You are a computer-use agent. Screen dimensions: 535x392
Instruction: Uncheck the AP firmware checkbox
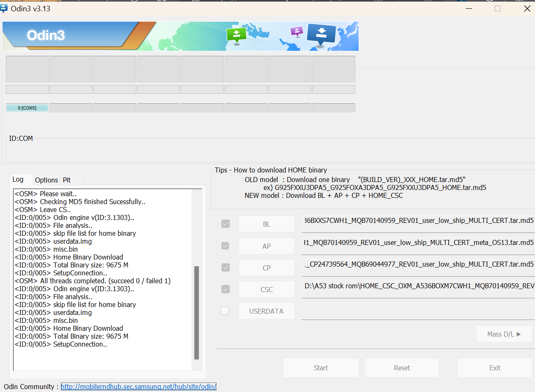pyautogui.click(x=225, y=246)
